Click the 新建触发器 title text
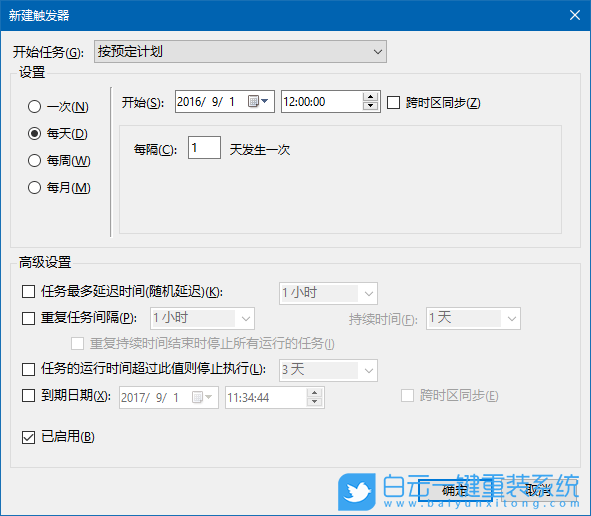Screen dimensions: 591x516 pos(39,15)
